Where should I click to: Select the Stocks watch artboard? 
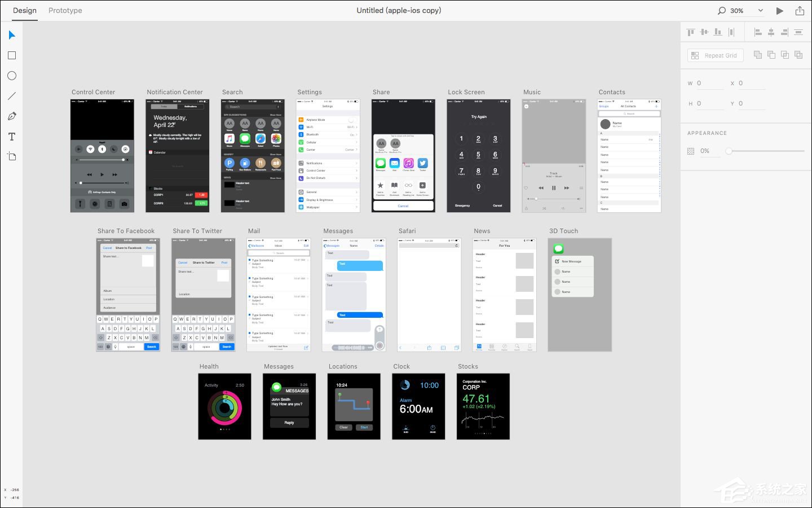coord(483,406)
